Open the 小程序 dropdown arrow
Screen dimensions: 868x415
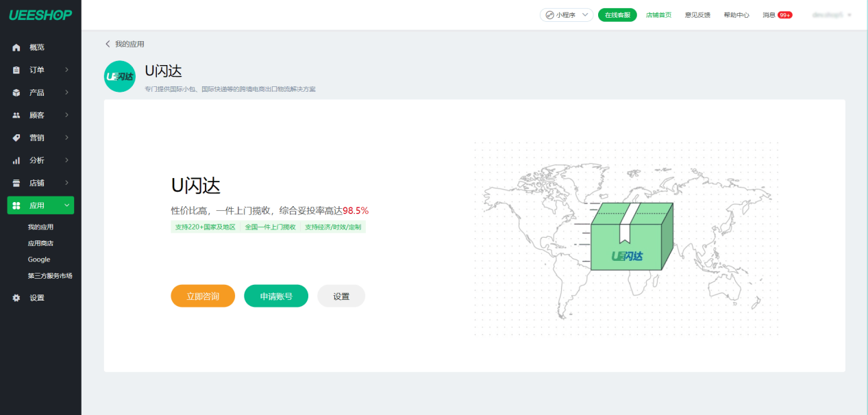(x=585, y=14)
